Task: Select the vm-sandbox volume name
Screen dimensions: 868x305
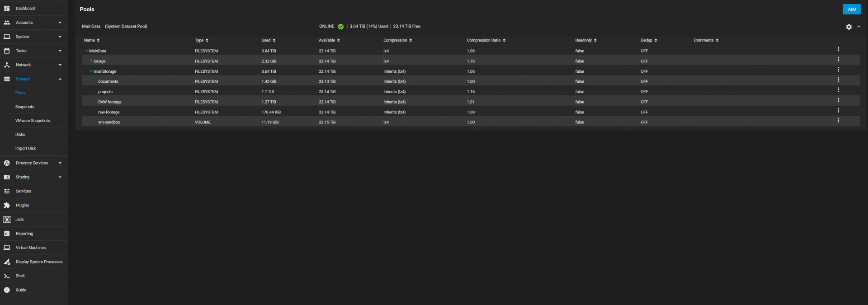Action: click(x=109, y=122)
